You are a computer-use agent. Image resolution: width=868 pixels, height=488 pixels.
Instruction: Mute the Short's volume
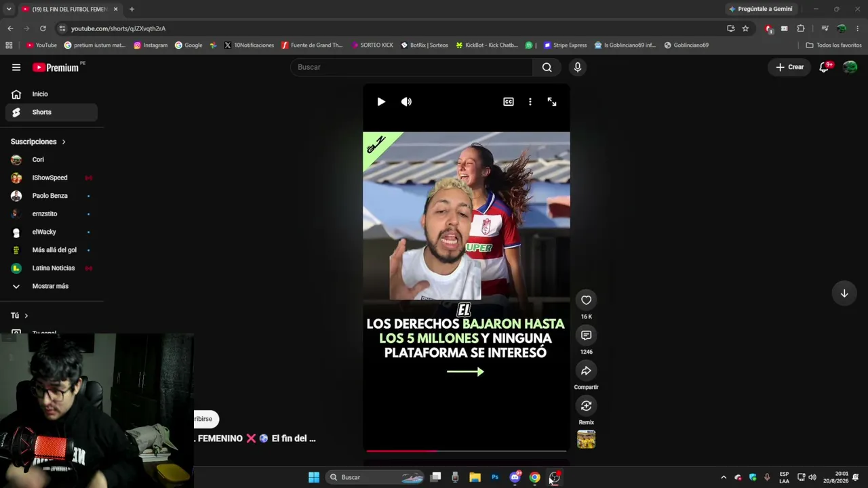click(x=406, y=102)
